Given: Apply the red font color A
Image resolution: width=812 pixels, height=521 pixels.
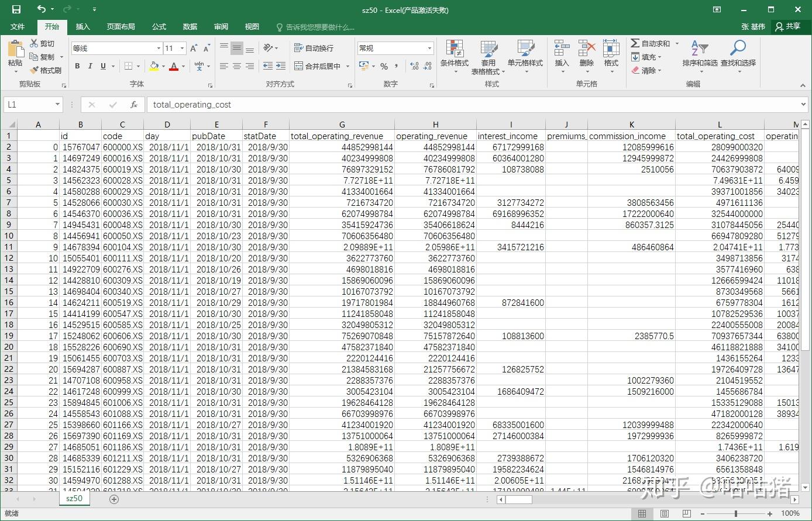Looking at the screenshot, I should pyautogui.click(x=173, y=66).
